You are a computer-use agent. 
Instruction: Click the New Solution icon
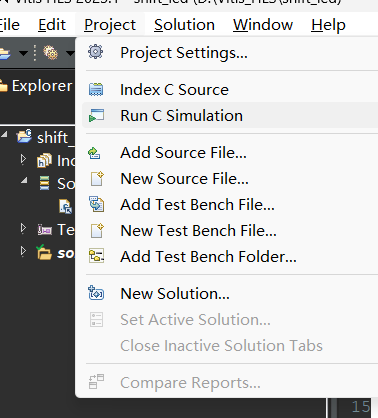[x=96, y=293]
